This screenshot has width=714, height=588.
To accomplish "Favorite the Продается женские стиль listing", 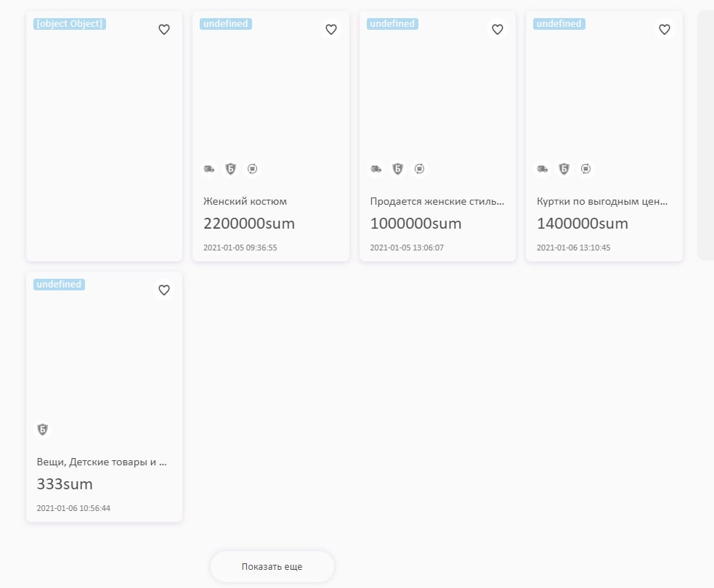I will (498, 30).
